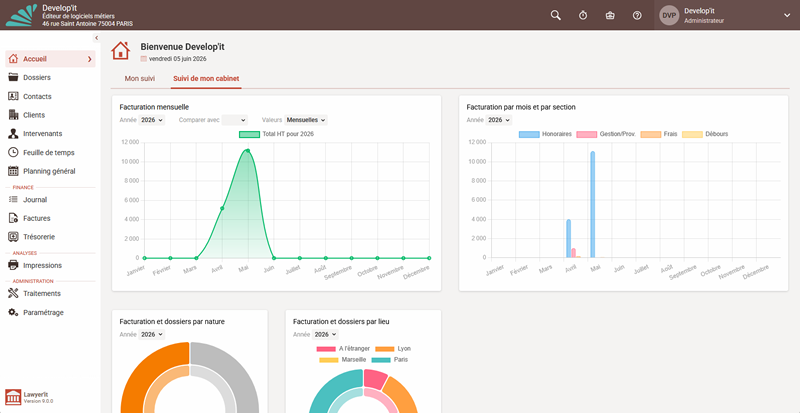Open Journal link under Finance
The height and width of the screenshot is (413, 800).
tap(35, 200)
